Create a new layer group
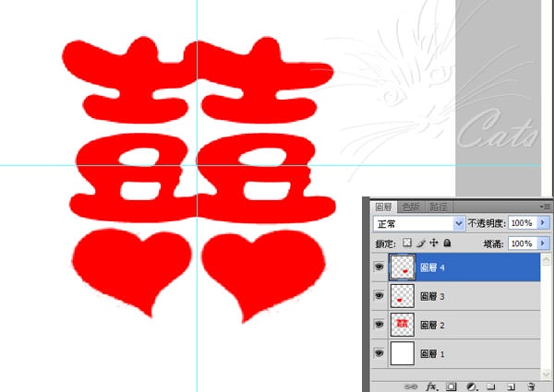 click(x=491, y=386)
